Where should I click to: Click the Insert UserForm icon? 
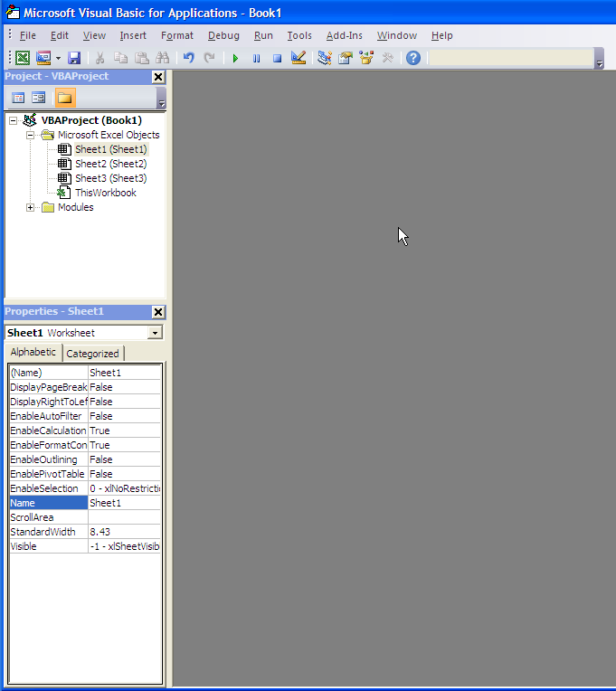[x=43, y=58]
